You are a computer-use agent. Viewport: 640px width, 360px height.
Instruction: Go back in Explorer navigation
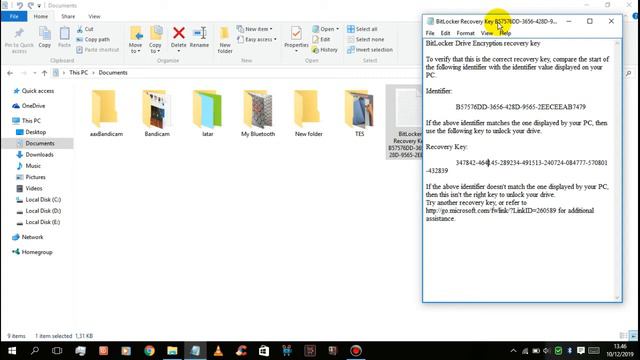point(10,73)
